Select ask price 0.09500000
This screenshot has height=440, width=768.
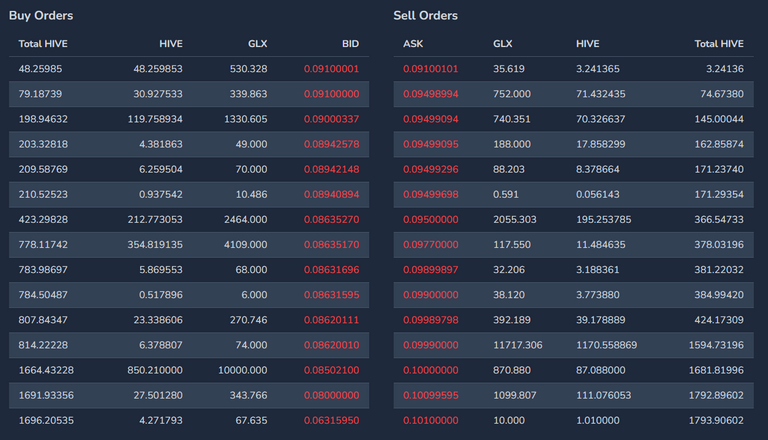click(x=431, y=220)
